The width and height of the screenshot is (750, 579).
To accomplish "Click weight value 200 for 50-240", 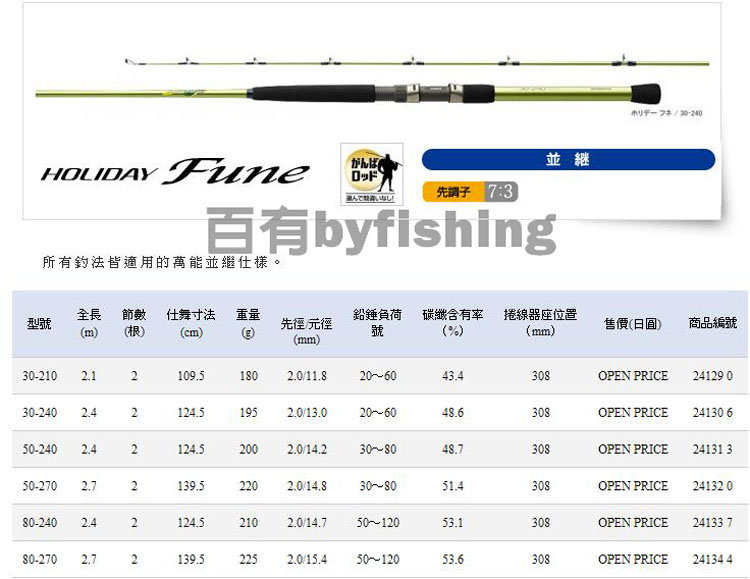I will (248, 449).
